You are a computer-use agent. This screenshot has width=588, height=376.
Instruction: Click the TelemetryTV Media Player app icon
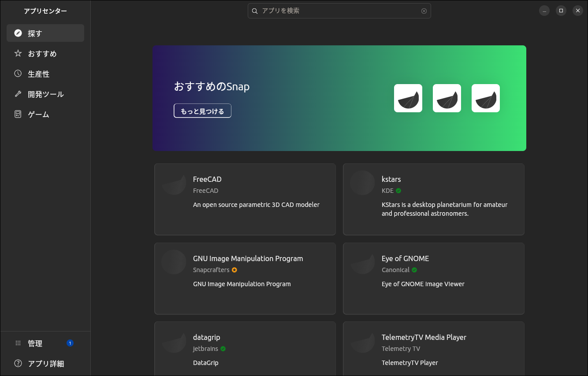pos(362,341)
